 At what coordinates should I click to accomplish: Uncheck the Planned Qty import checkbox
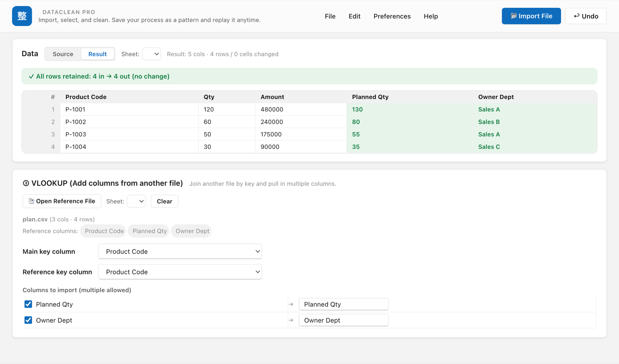pos(28,304)
